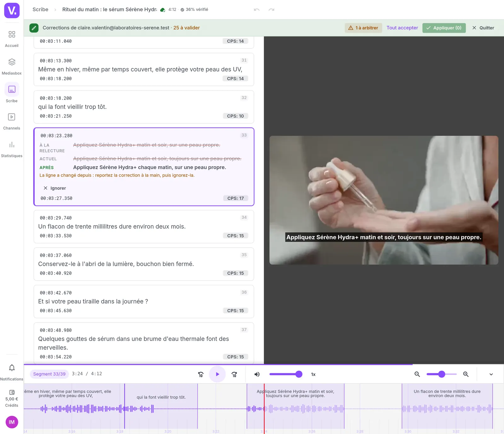
Task: Select subtitle 'qui la font vieillir trop tôt.'
Action: 144,107
